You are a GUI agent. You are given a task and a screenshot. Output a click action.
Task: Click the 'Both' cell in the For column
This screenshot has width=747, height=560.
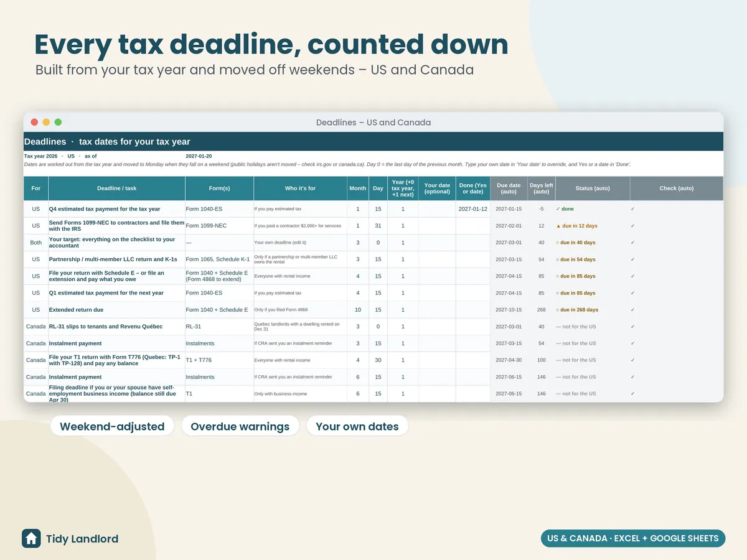click(x=36, y=243)
